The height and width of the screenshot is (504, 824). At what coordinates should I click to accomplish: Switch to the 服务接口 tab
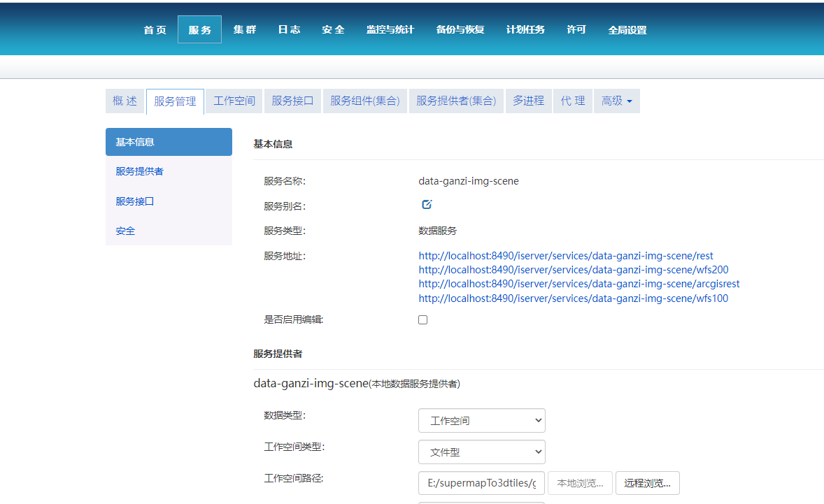(x=292, y=101)
